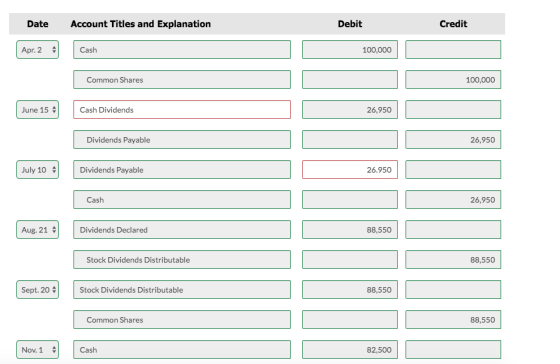This screenshot has width=560, height=364.
Task: Click the Nov. 1 Cash account title field
Action: pos(182,350)
